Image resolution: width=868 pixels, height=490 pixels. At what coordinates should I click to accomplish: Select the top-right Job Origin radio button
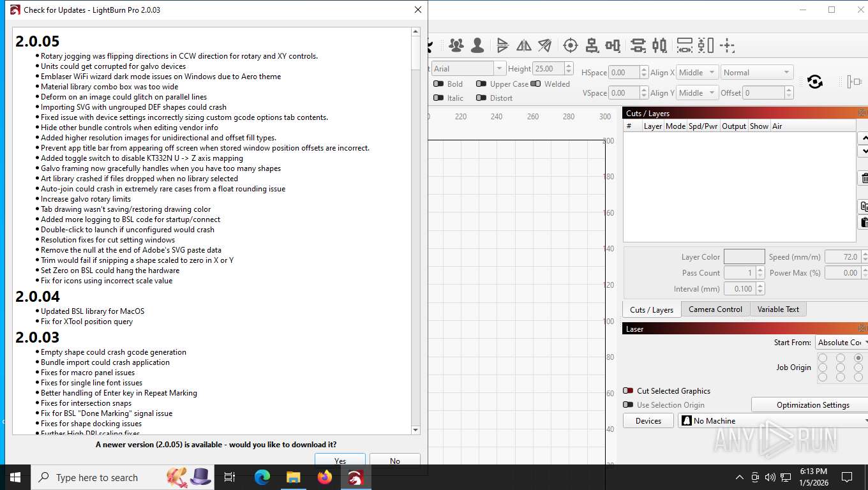click(858, 358)
